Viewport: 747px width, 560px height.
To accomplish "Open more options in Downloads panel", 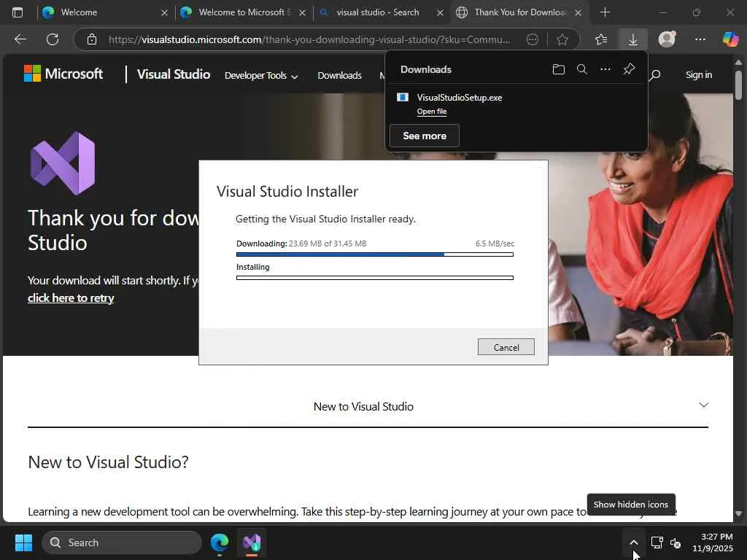I will (x=605, y=69).
